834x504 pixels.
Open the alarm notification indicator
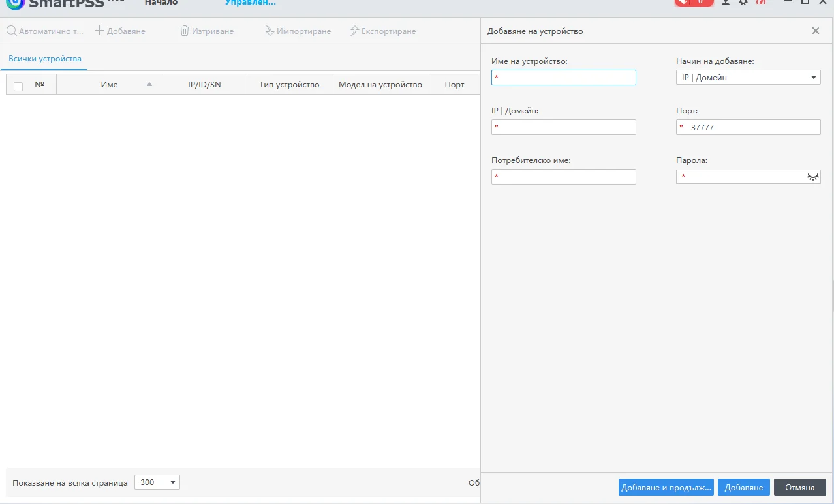694,2
